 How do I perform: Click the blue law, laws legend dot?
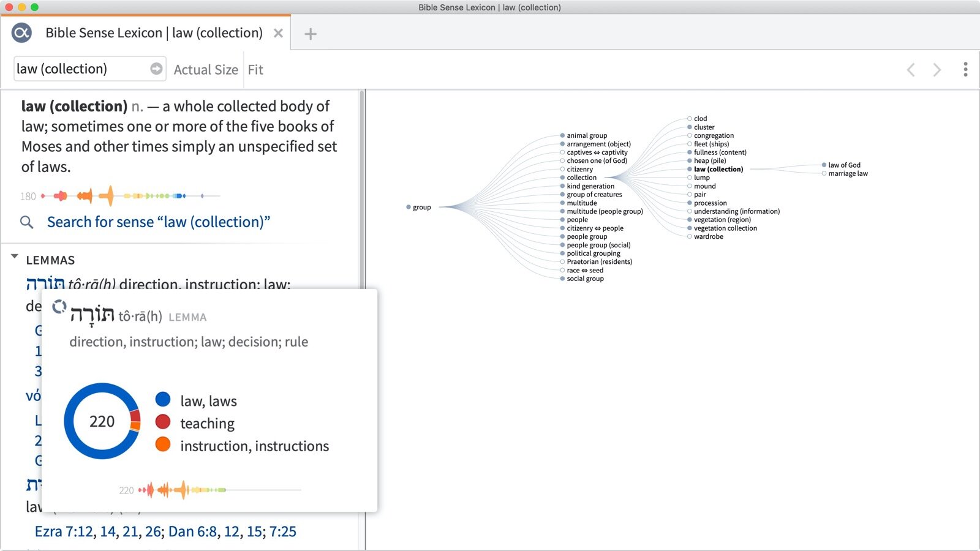163,399
